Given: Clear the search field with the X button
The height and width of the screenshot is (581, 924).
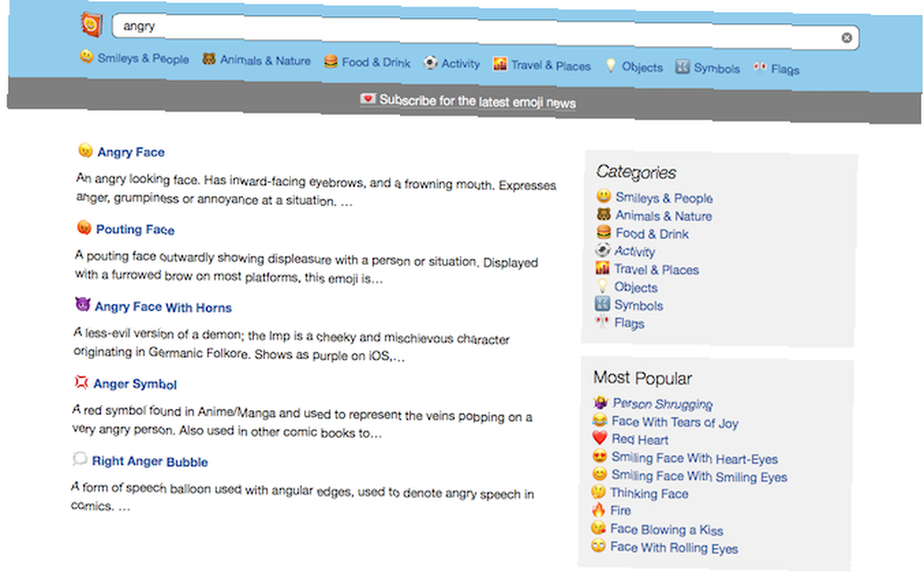Looking at the screenshot, I should pos(846,38).
